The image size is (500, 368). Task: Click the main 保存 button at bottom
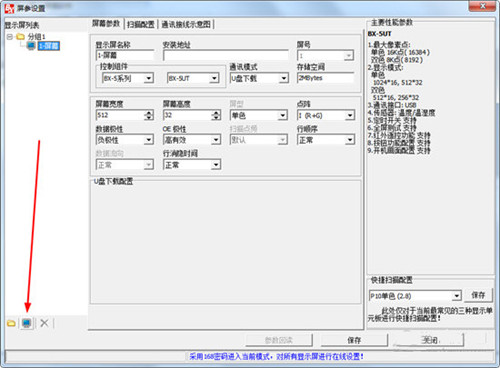[x=354, y=340]
